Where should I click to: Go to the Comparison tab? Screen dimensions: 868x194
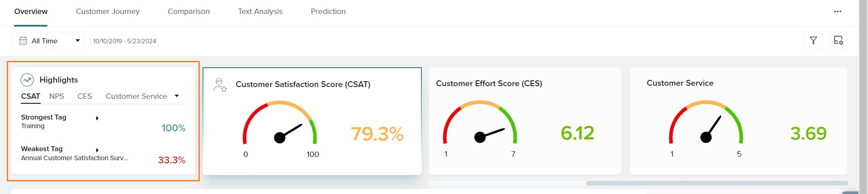(x=189, y=11)
